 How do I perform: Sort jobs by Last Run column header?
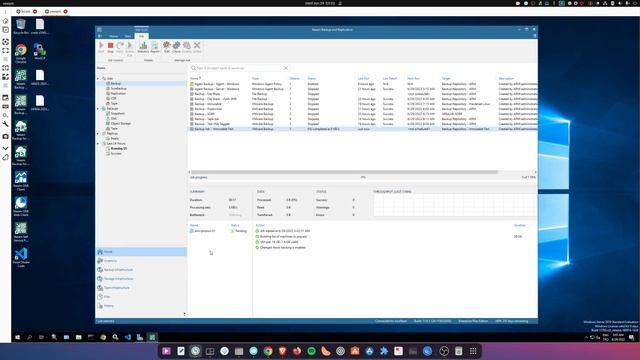click(x=363, y=78)
